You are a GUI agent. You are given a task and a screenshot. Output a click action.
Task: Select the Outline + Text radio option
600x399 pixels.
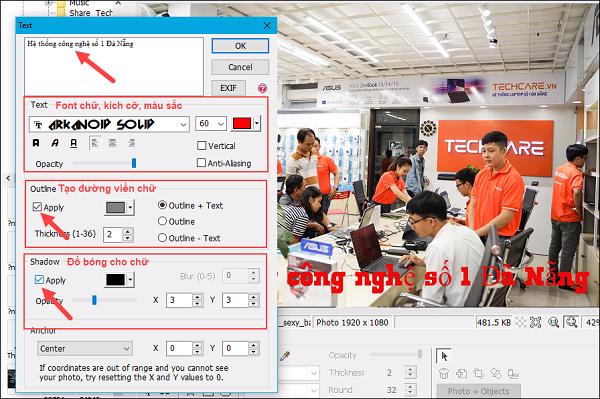tap(162, 205)
